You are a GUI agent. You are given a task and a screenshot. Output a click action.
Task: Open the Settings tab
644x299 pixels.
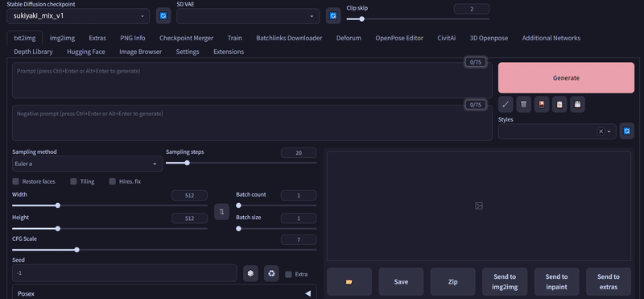(188, 52)
